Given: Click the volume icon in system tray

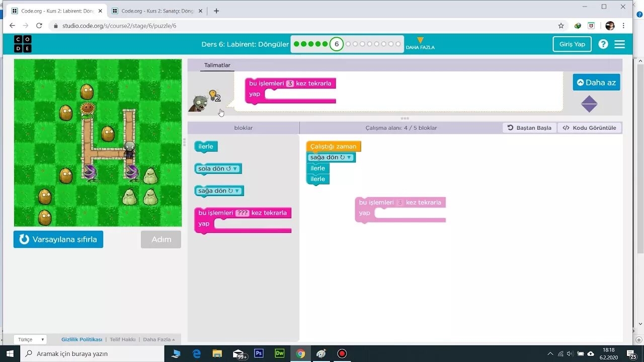Looking at the screenshot, I should click(x=571, y=353).
